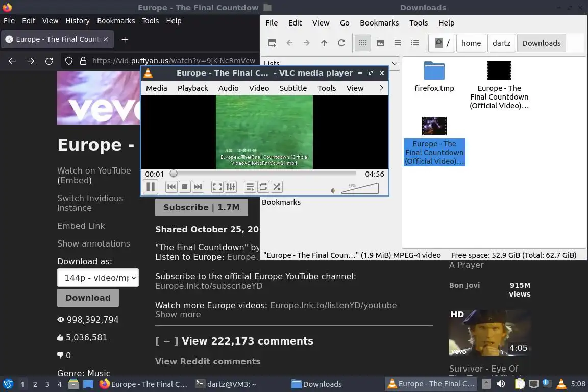Screen dimensions: 588x392
Task: Close the Europe Firefox tab
Action: [x=106, y=39]
